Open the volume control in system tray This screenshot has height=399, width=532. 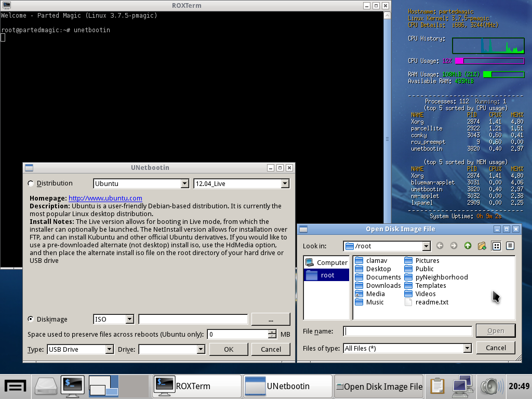pyautogui.click(x=490, y=386)
